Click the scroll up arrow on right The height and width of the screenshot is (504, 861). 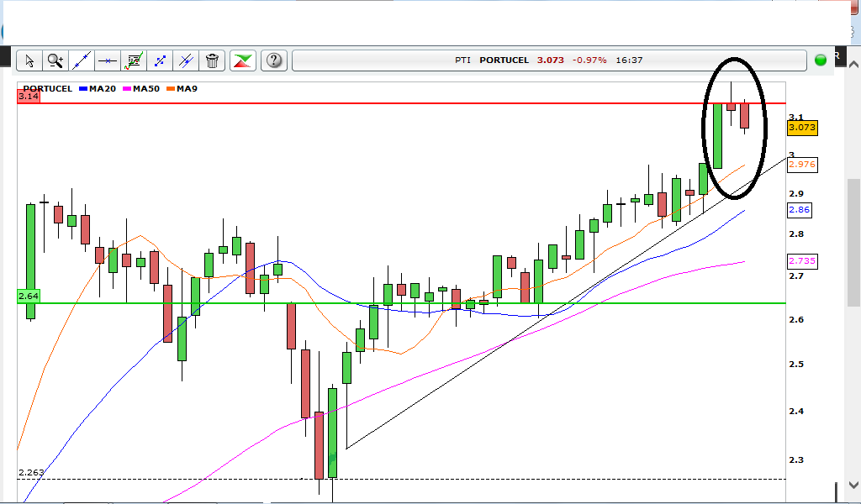tap(853, 64)
